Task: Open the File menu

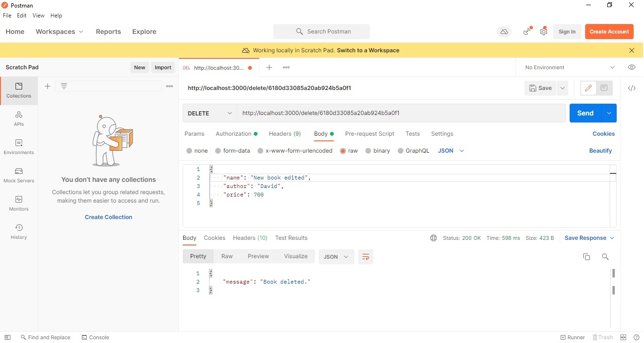Action: [x=7, y=16]
